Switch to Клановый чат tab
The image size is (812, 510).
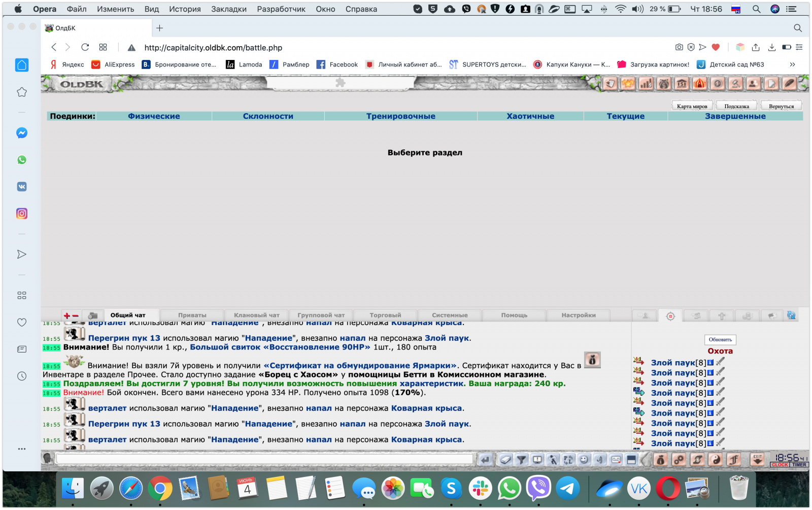[256, 315]
